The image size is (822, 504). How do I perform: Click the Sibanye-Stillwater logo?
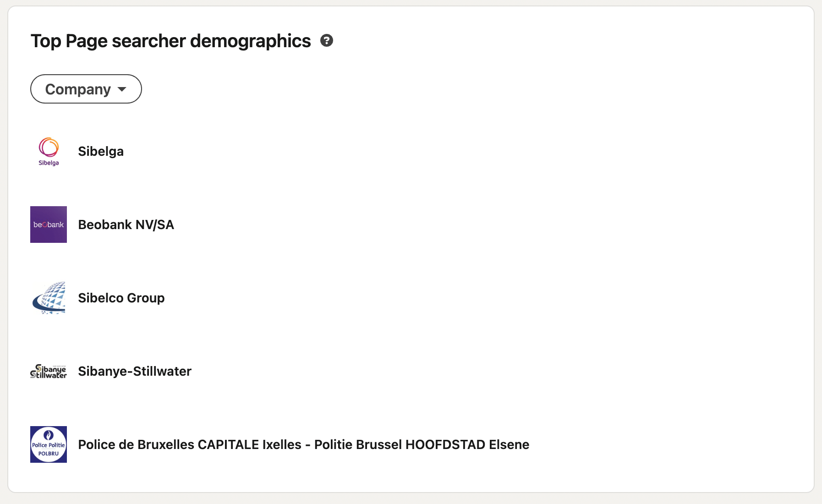pyautogui.click(x=49, y=371)
